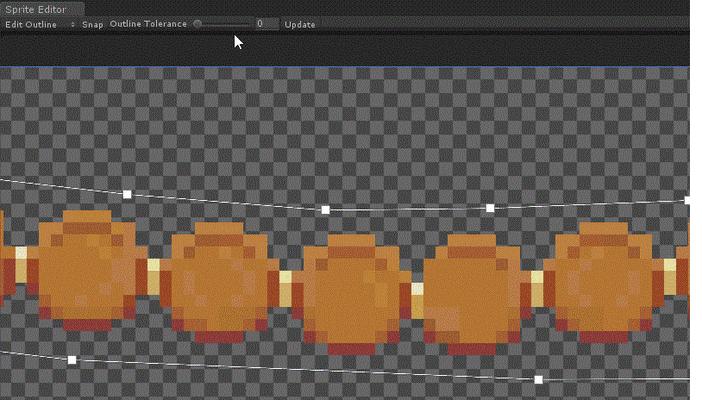Click the Update button
702x400 pixels.
point(300,25)
